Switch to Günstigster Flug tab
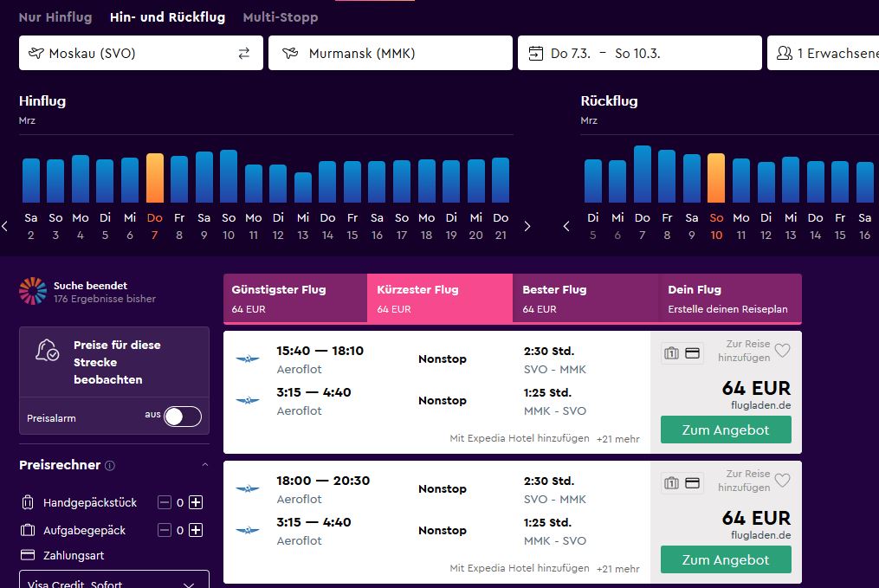Viewport: 879px width, 588px height. [x=295, y=299]
